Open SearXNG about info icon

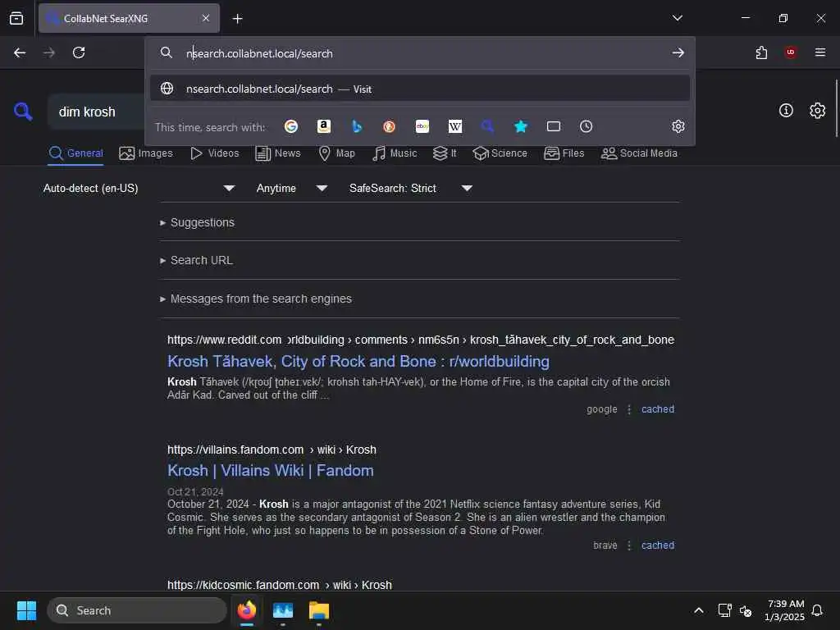pos(786,111)
